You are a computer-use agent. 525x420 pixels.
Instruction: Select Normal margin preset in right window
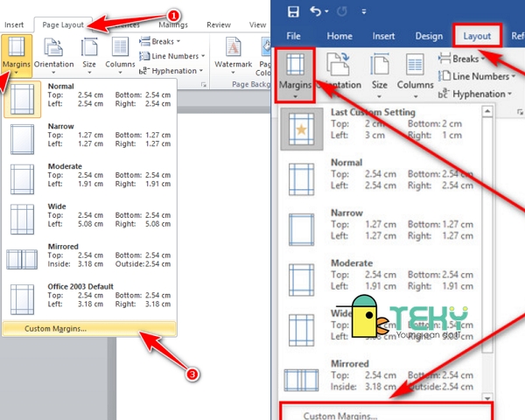click(380, 179)
